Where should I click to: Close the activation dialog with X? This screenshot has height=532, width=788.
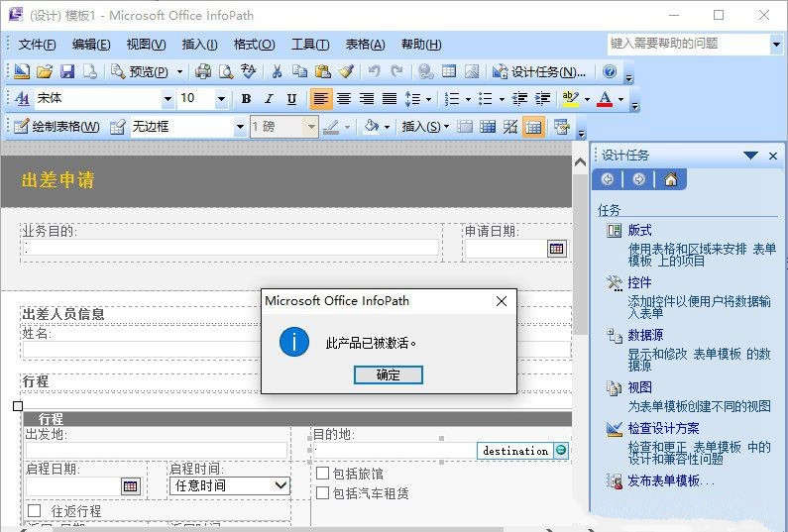click(x=501, y=301)
